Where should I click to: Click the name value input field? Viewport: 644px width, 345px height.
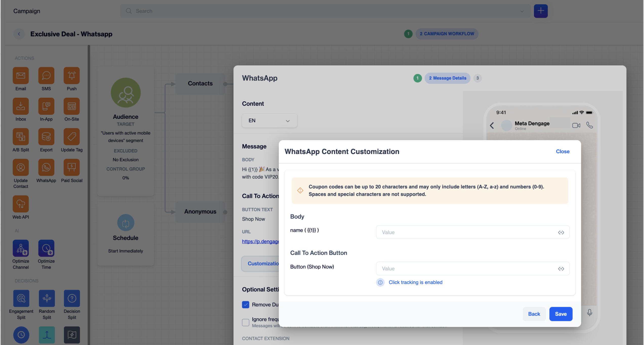click(473, 232)
